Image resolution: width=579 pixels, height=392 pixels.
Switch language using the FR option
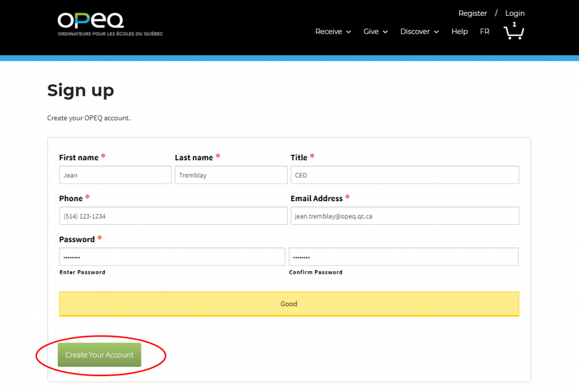tap(485, 32)
